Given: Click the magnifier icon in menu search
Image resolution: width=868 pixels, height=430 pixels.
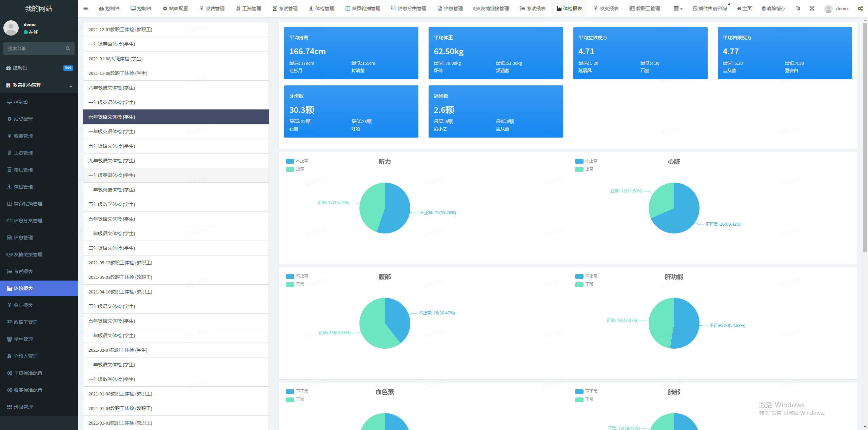Looking at the screenshot, I should coord(68,48).
